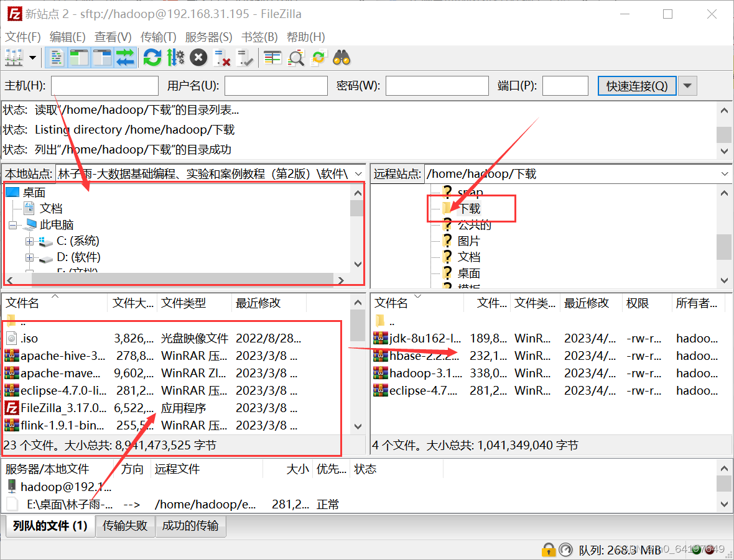Image resolution: width=734 pixels, height=560 pixels.
Task: Expand the C: (系统) drive node
Action: [x=29, y=241]
